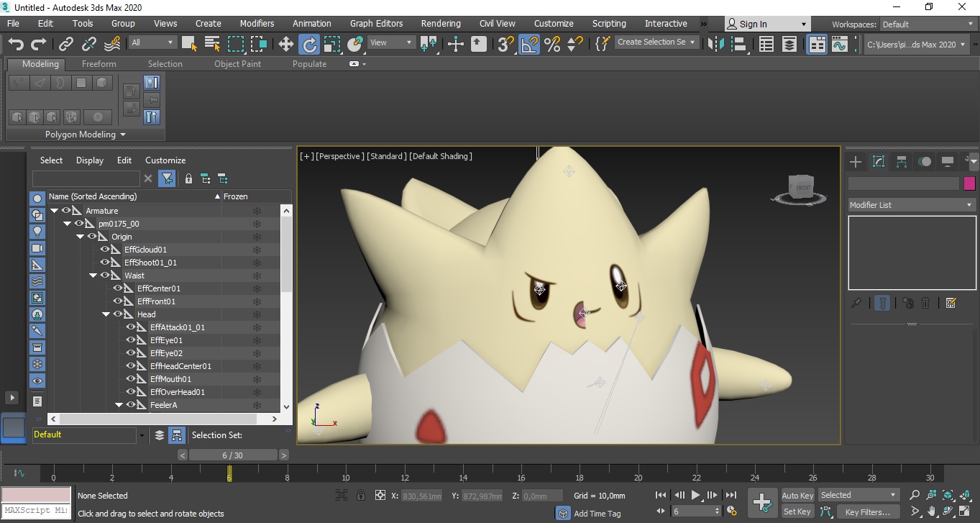Open the All selection filter dropdown
The width and height of the screenshot is (980, 523).
pos(152,42)
